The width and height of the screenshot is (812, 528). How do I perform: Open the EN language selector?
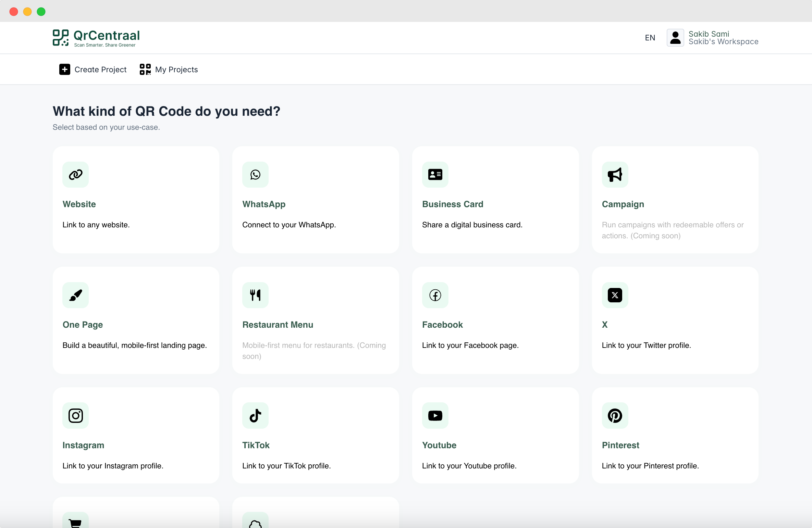point(650,38)
